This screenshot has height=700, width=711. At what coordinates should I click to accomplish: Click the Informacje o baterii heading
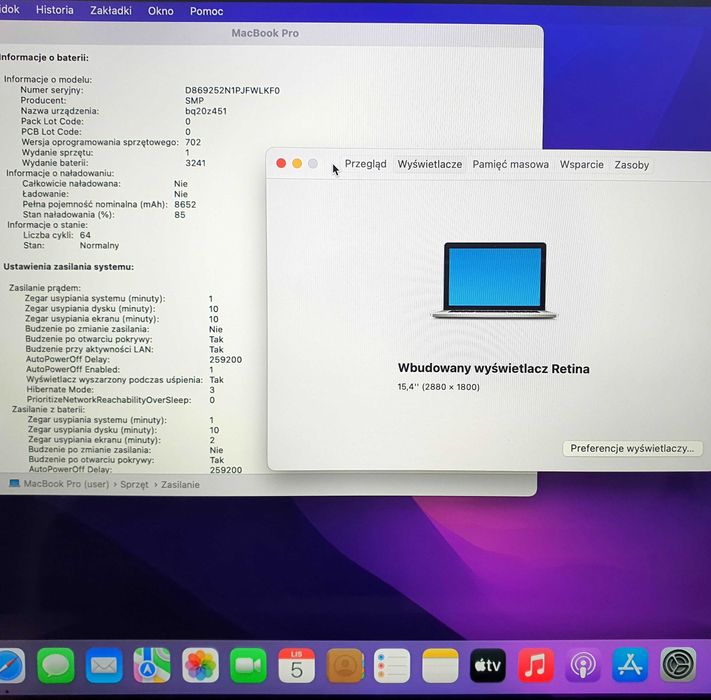(x=44, y=58)
